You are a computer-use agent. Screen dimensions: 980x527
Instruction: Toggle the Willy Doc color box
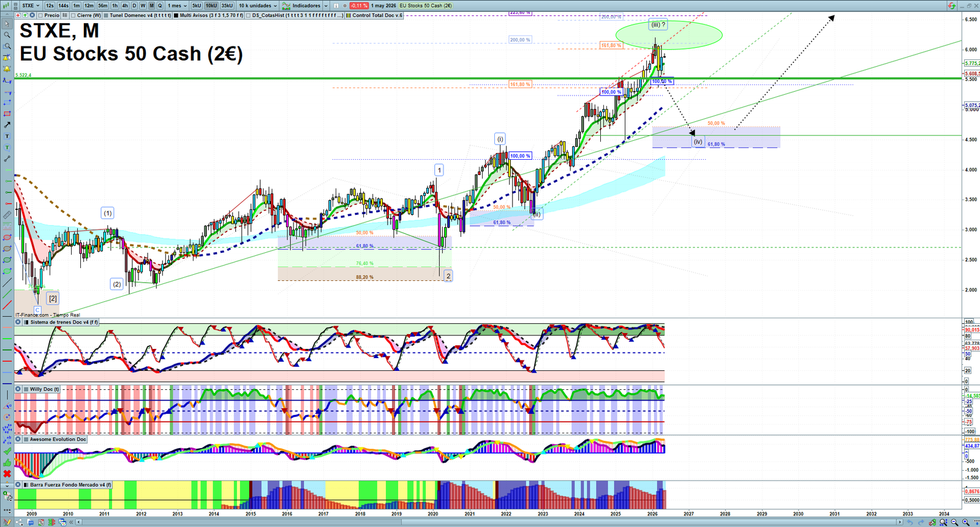[26, 389]
